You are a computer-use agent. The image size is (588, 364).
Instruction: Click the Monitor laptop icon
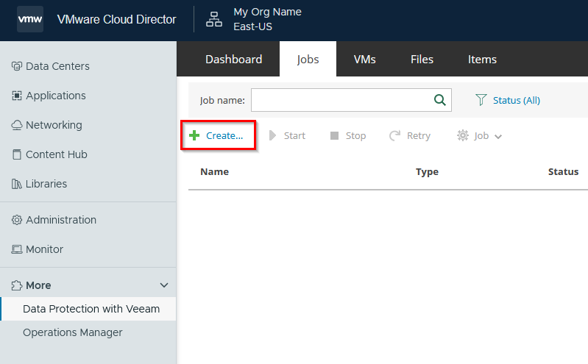click(16, 249)
